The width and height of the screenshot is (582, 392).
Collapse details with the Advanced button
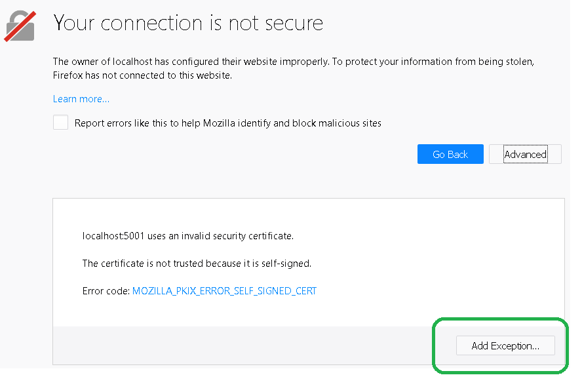click(x=525, y=154)
